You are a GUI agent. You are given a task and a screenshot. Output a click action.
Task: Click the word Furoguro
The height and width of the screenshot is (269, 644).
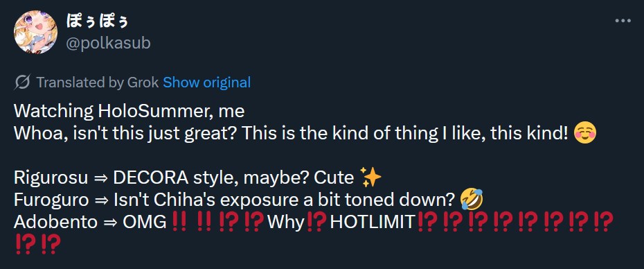pos(51,200)
